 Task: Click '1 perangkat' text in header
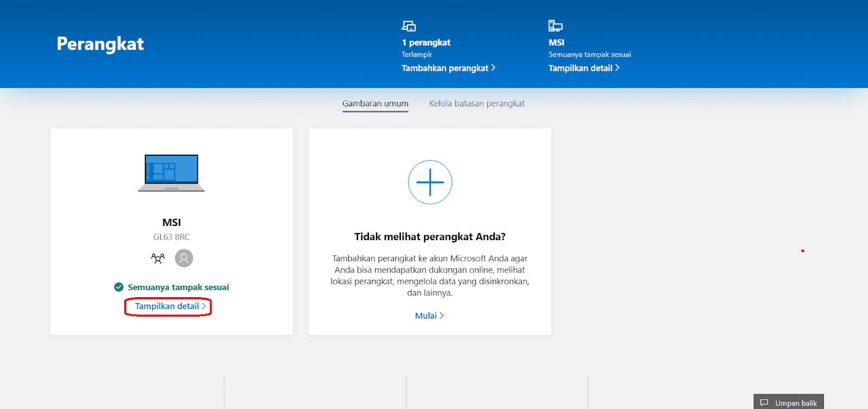tap(426, 42)
